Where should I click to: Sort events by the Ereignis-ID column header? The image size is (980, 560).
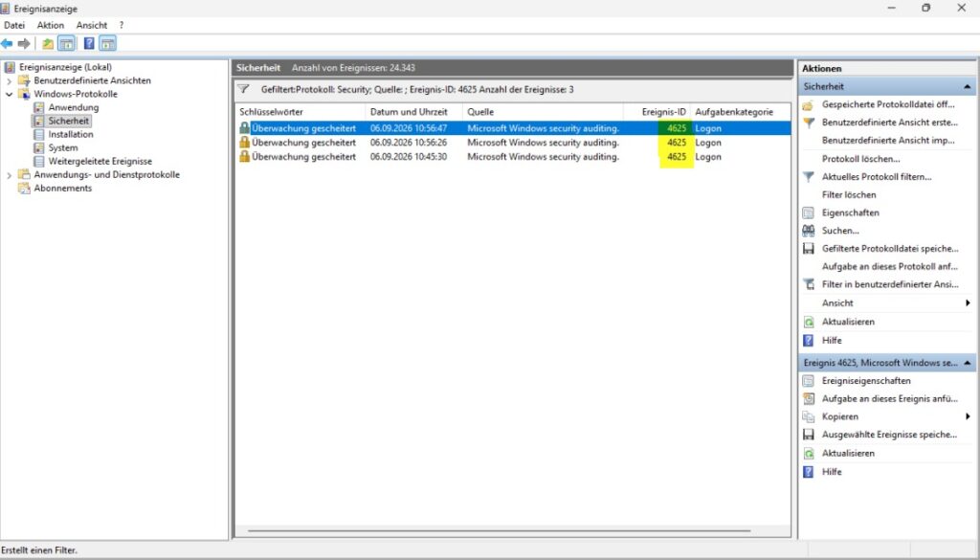click(657, 112)
